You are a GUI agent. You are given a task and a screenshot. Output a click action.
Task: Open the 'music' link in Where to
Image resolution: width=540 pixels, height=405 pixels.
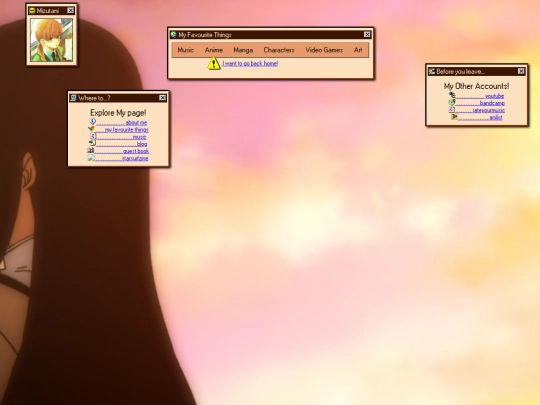coord(121,137)
